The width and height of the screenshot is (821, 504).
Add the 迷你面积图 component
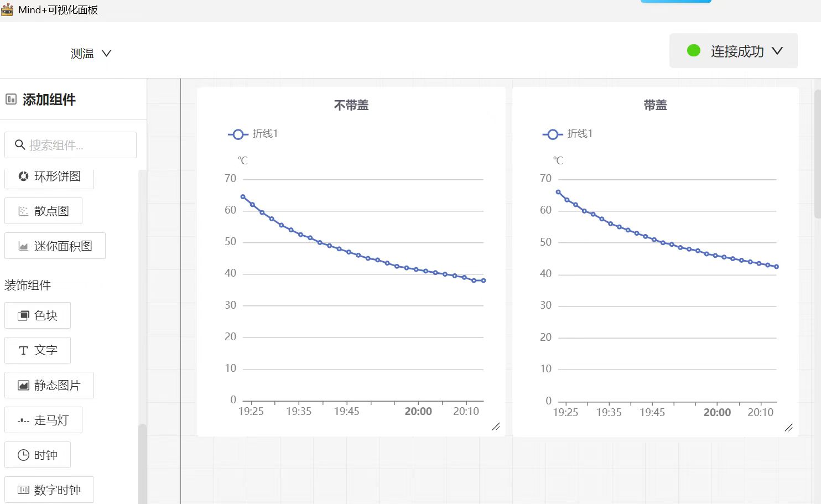pyautogui.click(x=55, y=246)
